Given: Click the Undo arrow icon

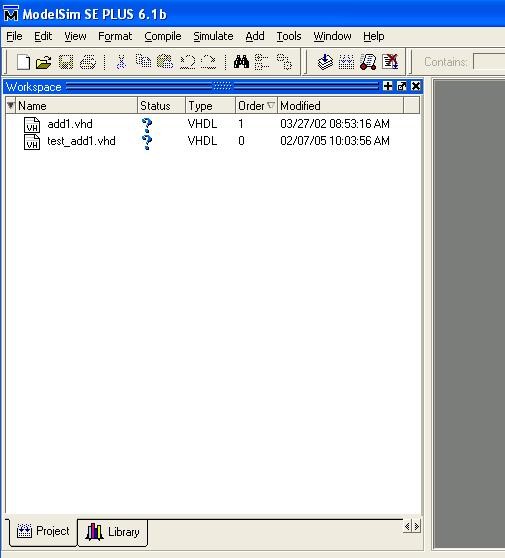Looking at the screenshot, I should [x=187, y=62].
